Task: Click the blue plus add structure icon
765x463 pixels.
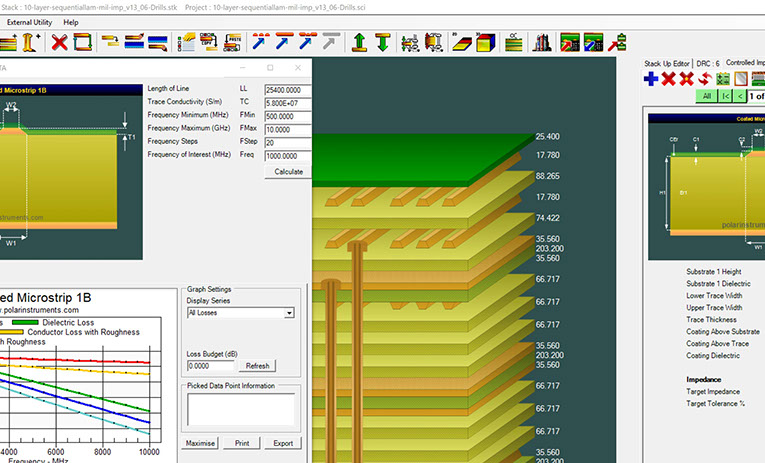Action: point(650,79)
